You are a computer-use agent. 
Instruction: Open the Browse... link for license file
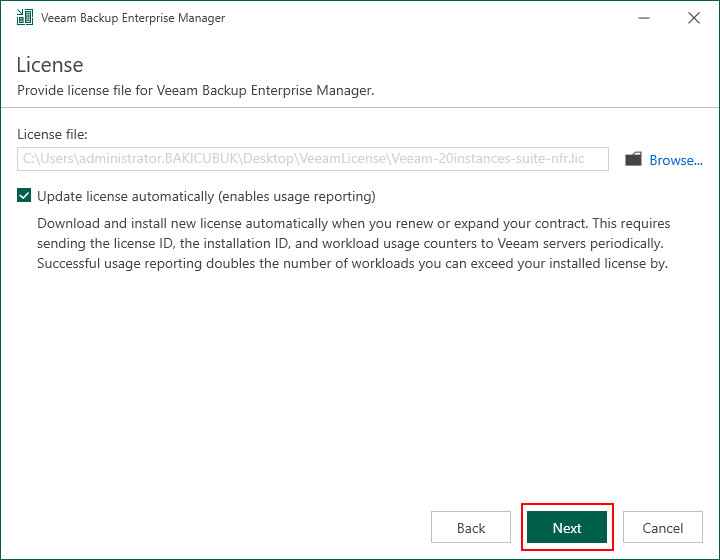pyautogui.click(x=675, y=160)
